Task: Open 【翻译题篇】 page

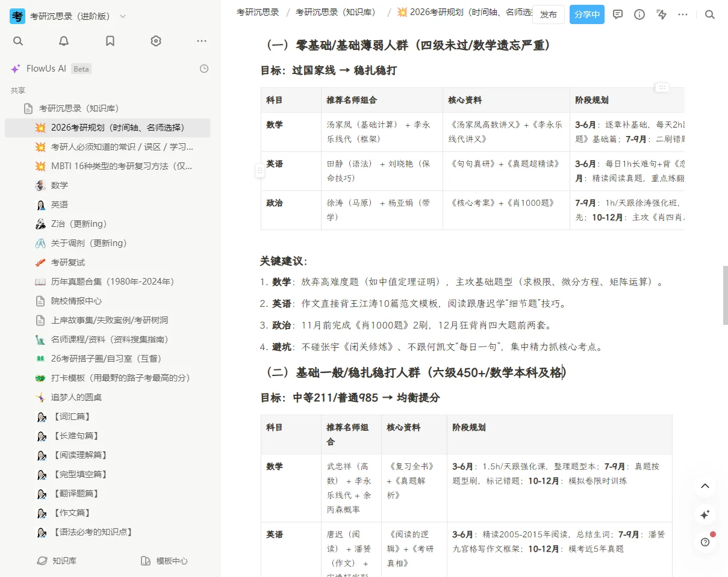Action: click(107, 493)
